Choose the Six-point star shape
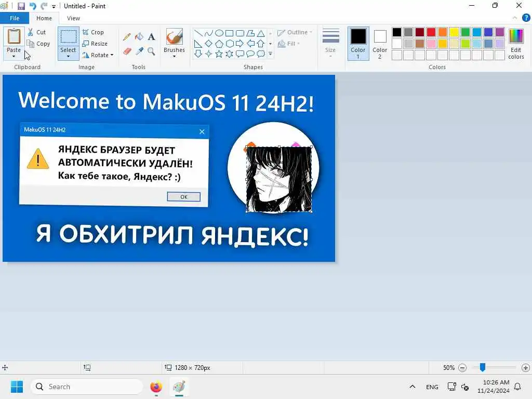 tap(229, 54)
